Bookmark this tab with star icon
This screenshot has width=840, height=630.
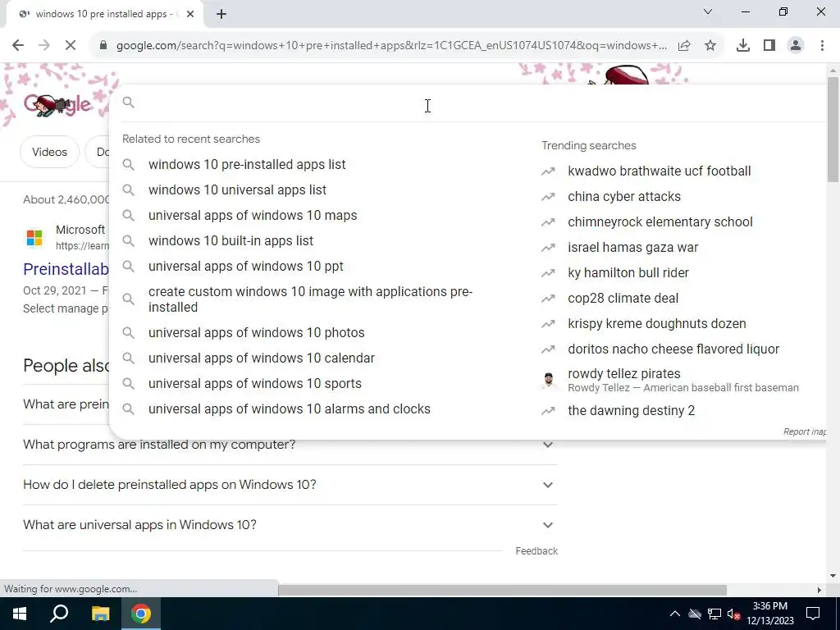(710, 46)
